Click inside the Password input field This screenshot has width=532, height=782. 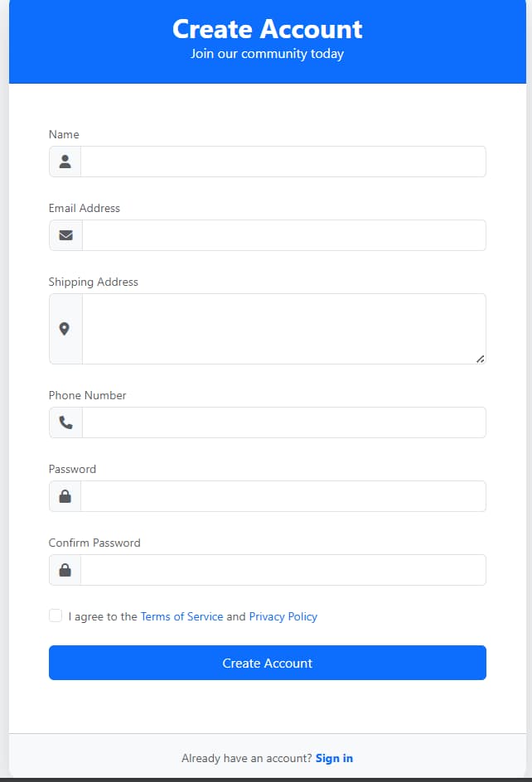282,495
